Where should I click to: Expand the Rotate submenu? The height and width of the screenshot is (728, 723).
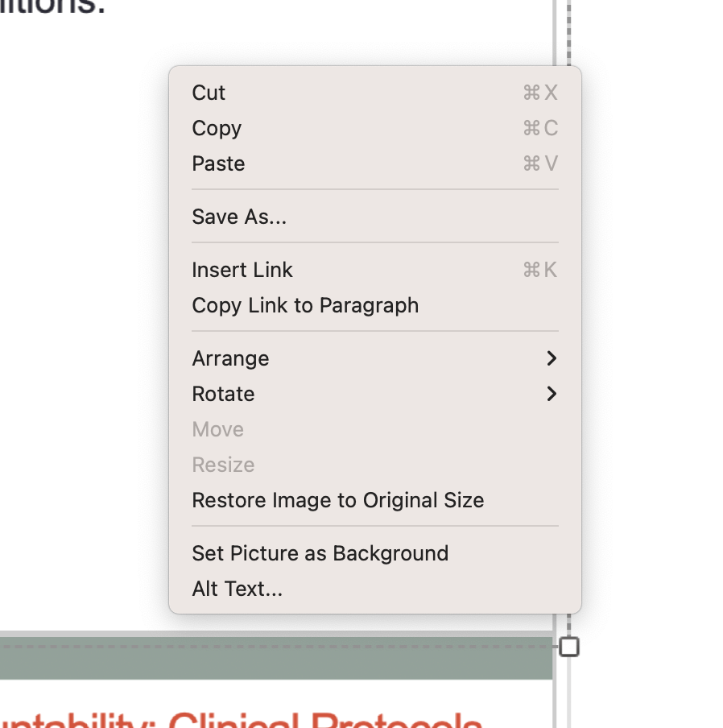375,394
